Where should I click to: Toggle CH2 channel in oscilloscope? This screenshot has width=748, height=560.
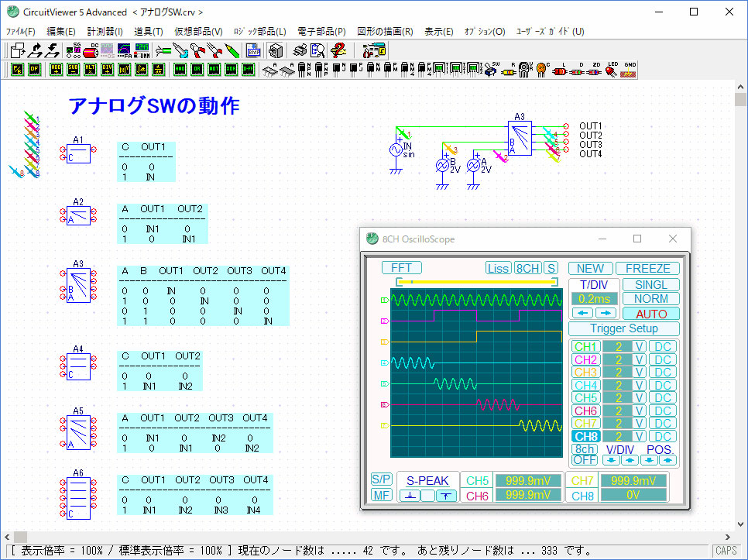tap(586, 359)
